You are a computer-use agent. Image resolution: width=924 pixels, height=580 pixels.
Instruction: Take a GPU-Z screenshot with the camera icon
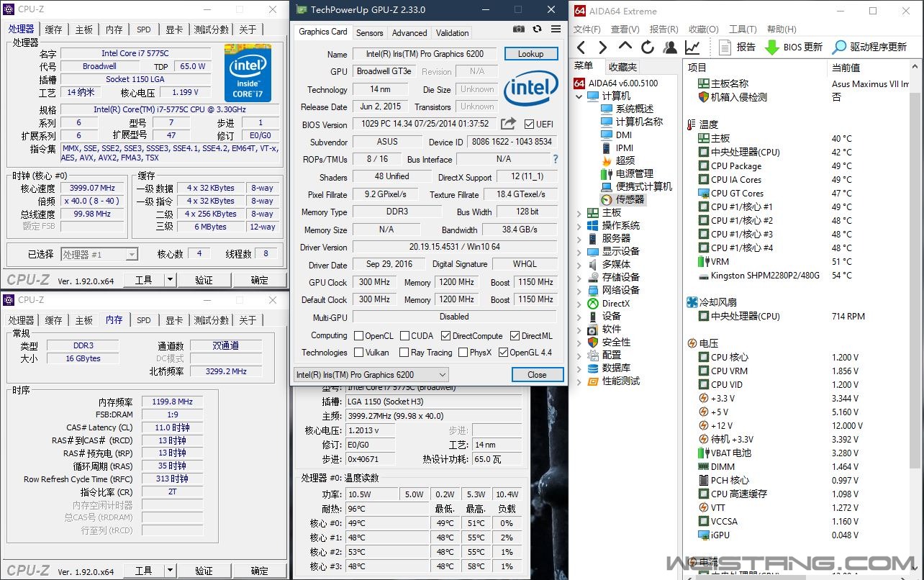(519, 29)
